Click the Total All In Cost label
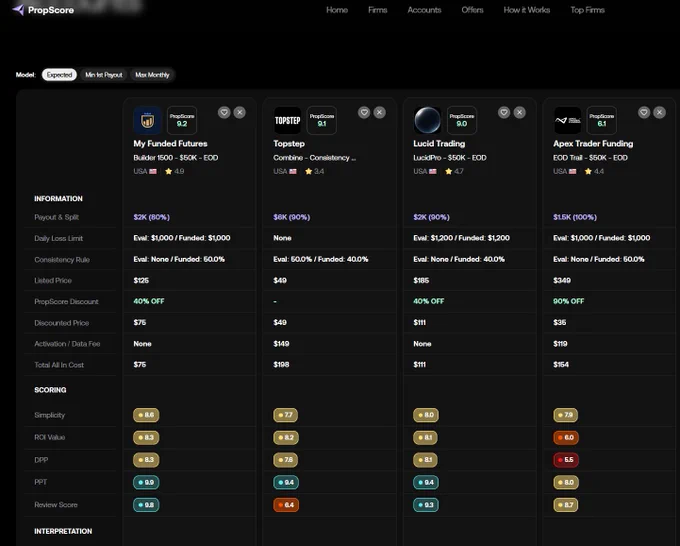The image size is (680, 546). (x=59, y=365)
